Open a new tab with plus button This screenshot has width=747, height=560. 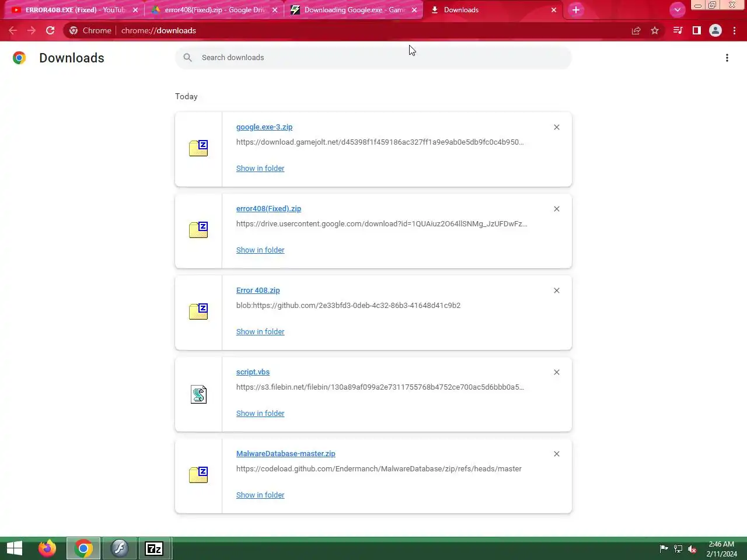[x=576, y=10]
